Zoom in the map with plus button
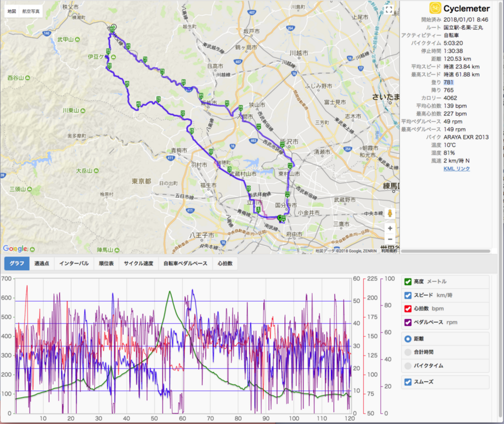 click(x=390, y=228)
